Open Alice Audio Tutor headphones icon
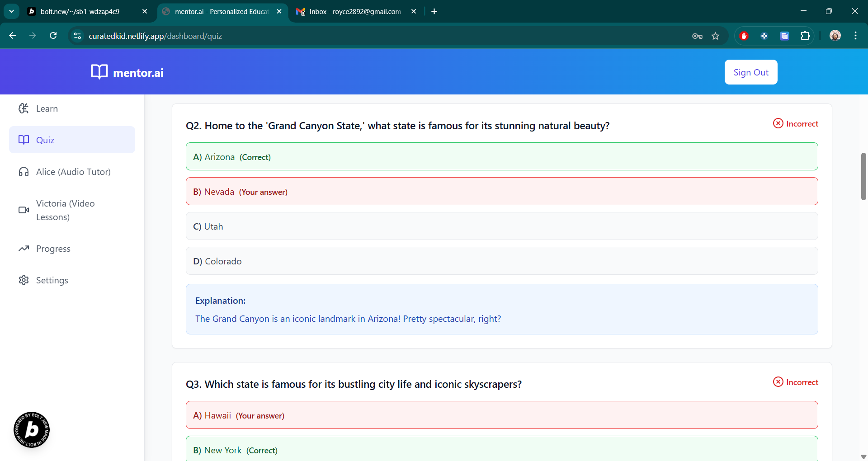868x461 pixels. click(24, 172)
